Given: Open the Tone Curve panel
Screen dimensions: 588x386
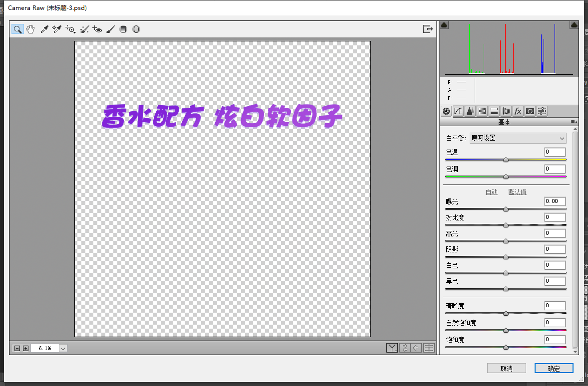Looking at the screenshot, I should tap(458, 111).
